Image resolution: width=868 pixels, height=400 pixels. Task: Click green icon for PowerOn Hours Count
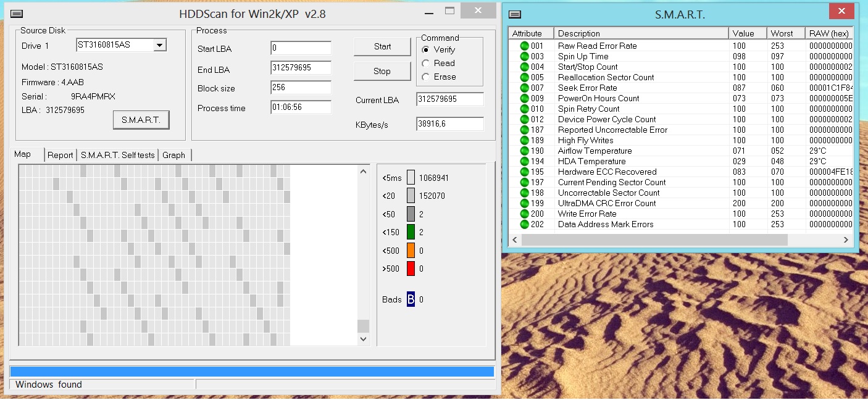tap(524, 98)
